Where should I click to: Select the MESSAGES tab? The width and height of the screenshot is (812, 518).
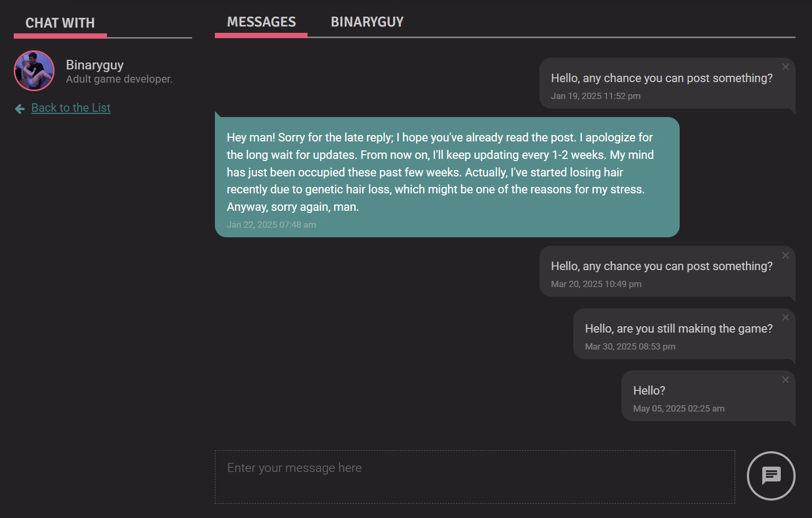pos(261,22)
